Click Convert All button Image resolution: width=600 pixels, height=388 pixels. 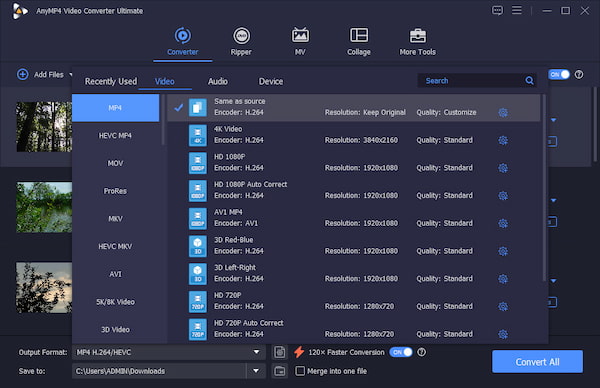pos(538,362)
